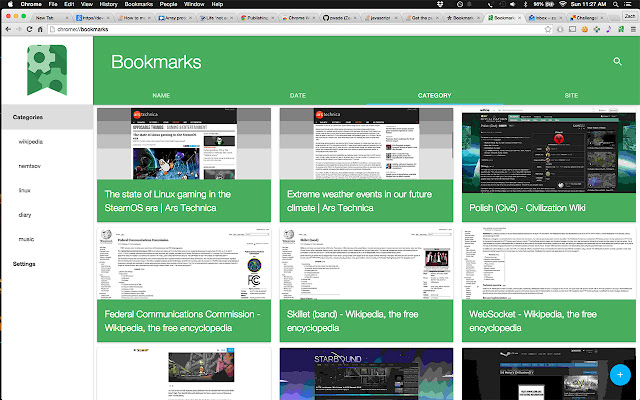Reload the page with the refresh icon
The width and height of the screenshot is (640, 400).
pos(29,29)
